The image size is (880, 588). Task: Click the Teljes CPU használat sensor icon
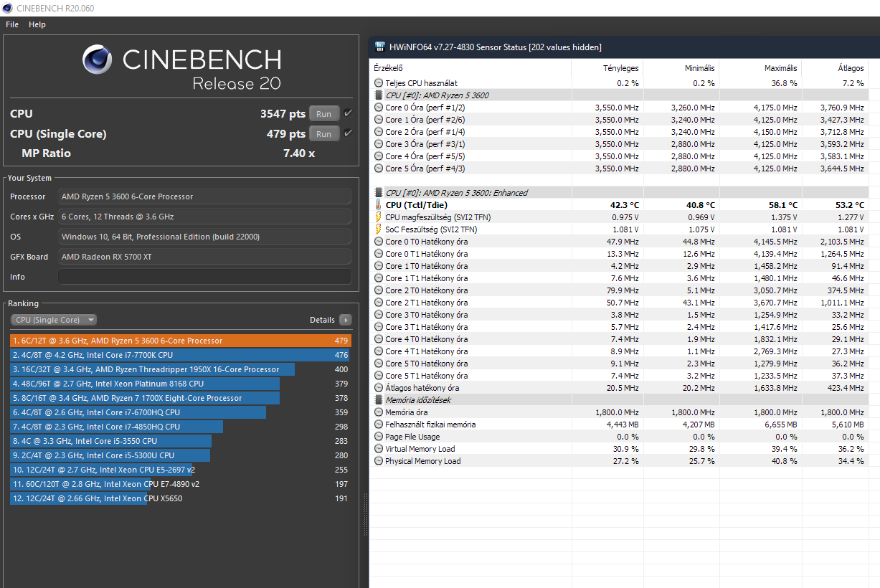click(379, 83)
